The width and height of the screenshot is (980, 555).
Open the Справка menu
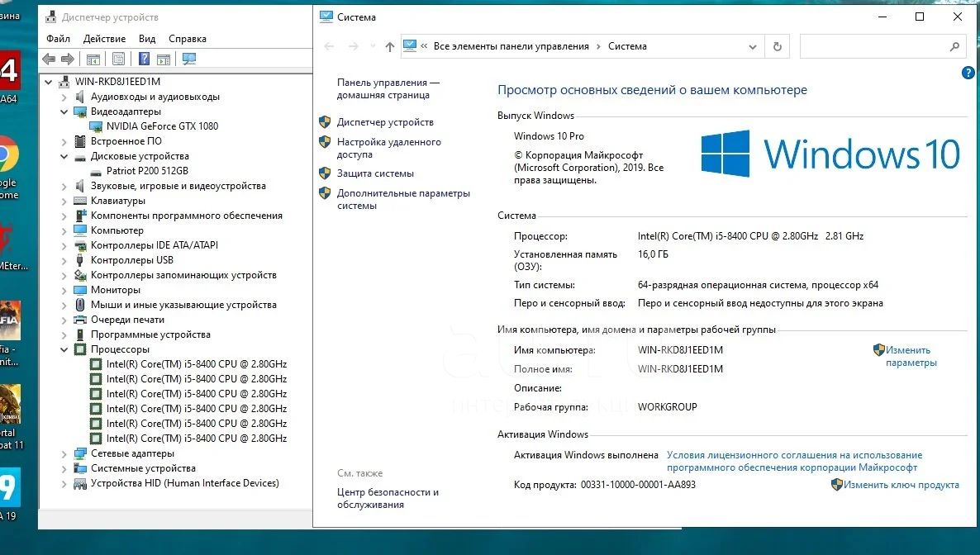[188, 39]
